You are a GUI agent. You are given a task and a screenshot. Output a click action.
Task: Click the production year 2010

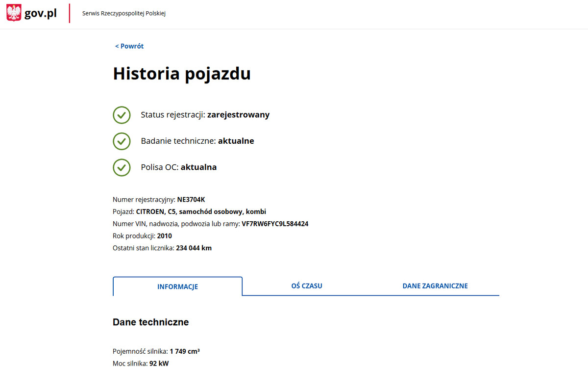(x=165, y=236)
